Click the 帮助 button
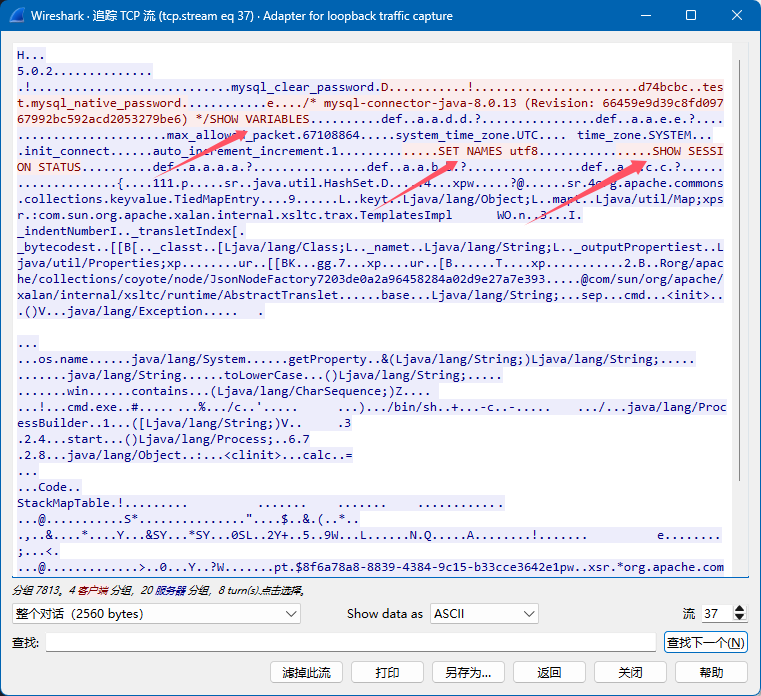Viewport: 761px width, 696px height. click(711, 672)
